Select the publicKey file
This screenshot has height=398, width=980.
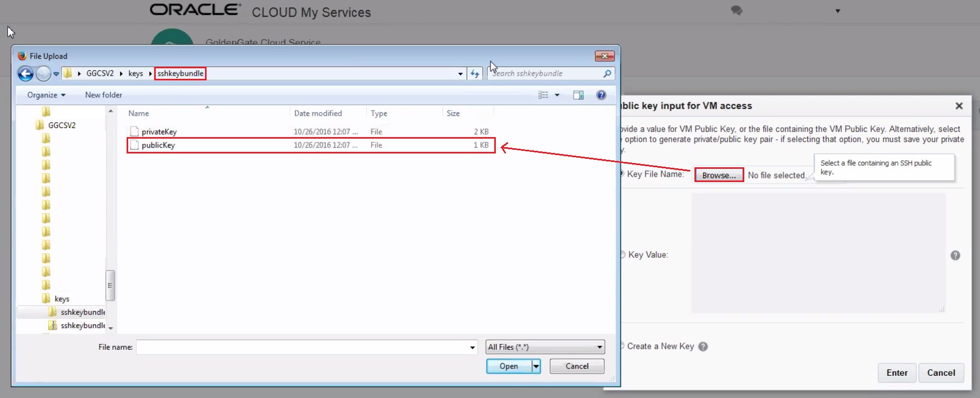(311, 146)
